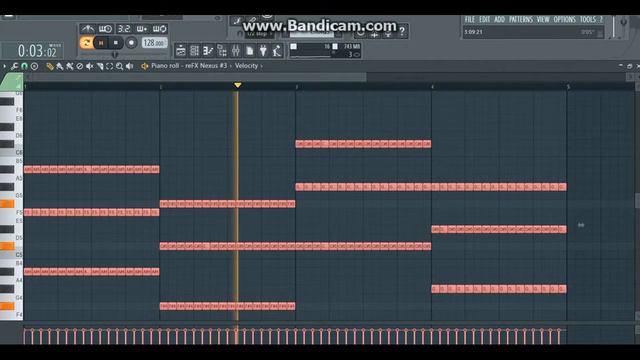Image resolution: width=640 pixels, height=360 pixels.
Task: Open the TOOLS menu
Action: [588, 20]
